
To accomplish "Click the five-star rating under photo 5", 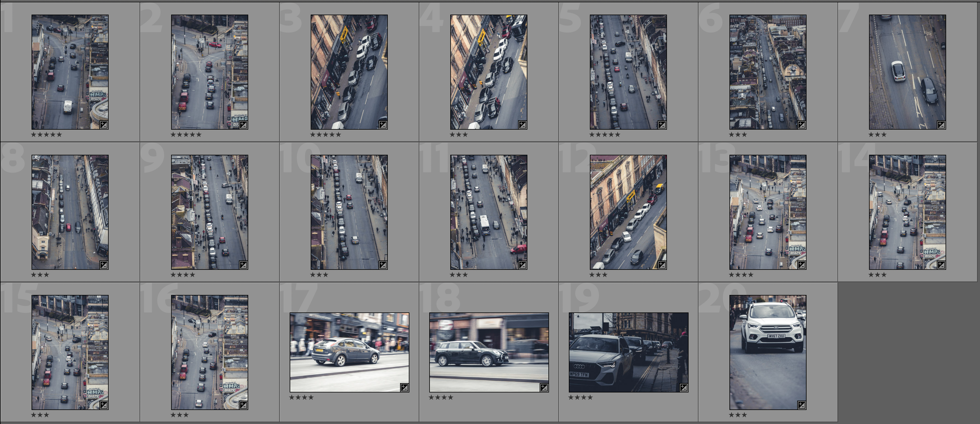I will (604, 135).
